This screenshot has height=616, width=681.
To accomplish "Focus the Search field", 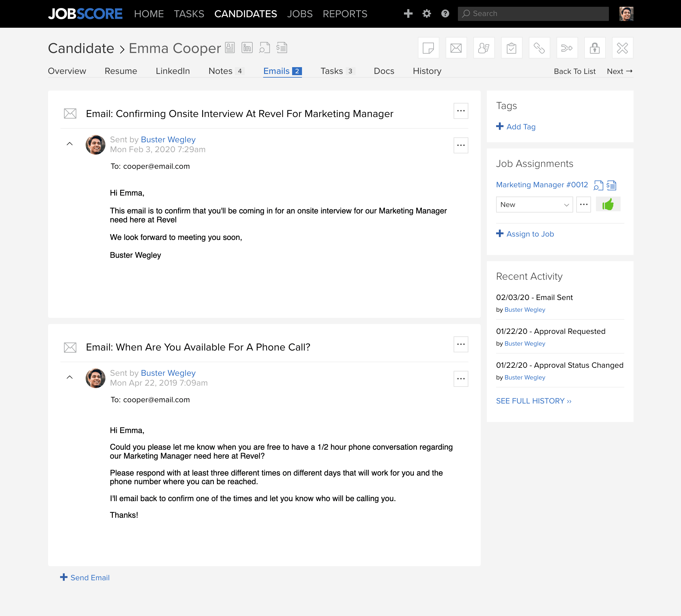I will 533,14.
